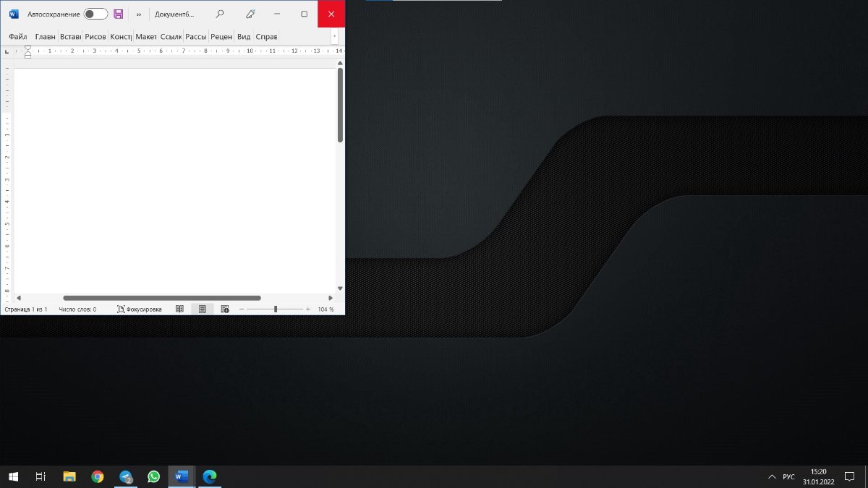Click the pen icon next to search
The width and height of the screenshot is (868, 488).
click(250, 14)
